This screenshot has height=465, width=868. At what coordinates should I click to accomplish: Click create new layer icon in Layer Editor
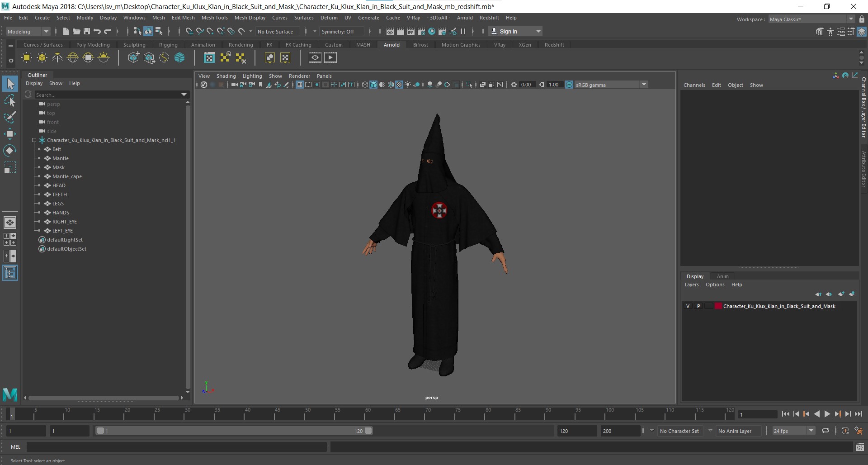pyautogui.click(x=841, y=294)
